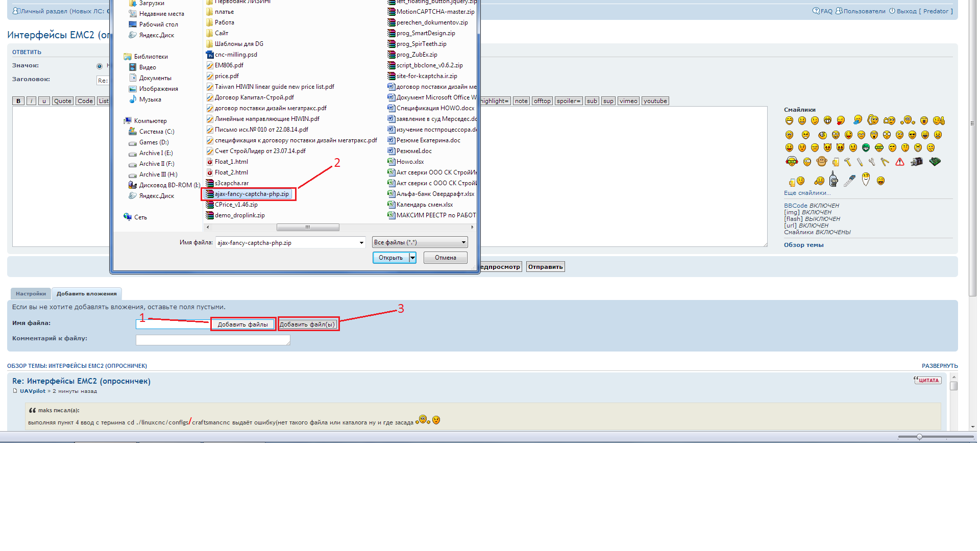Insert the green circuit board smiley
This screenshot has width=980, height=551.
click(935, 162)
